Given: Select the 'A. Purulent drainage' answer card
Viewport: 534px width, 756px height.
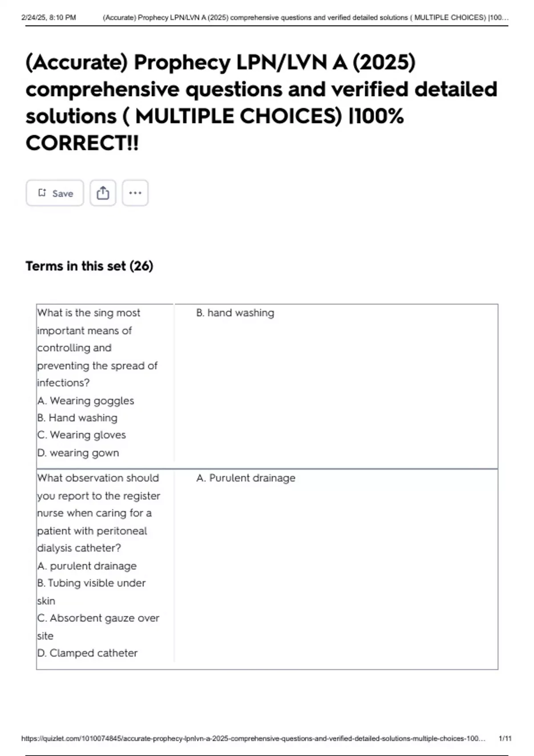Looking at the screenshot, I should click(336, 569).
